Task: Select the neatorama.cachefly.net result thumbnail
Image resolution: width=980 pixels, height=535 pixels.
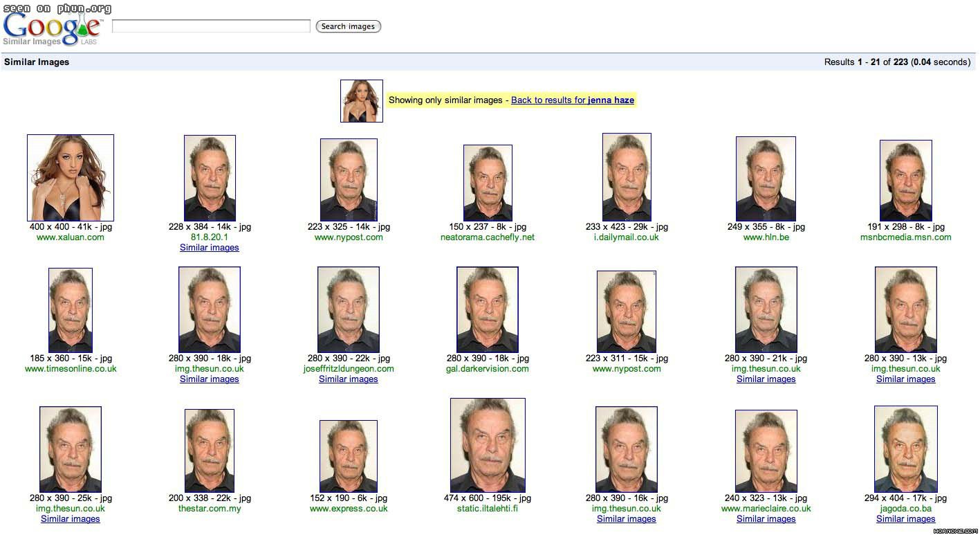Action: (488, 183)
